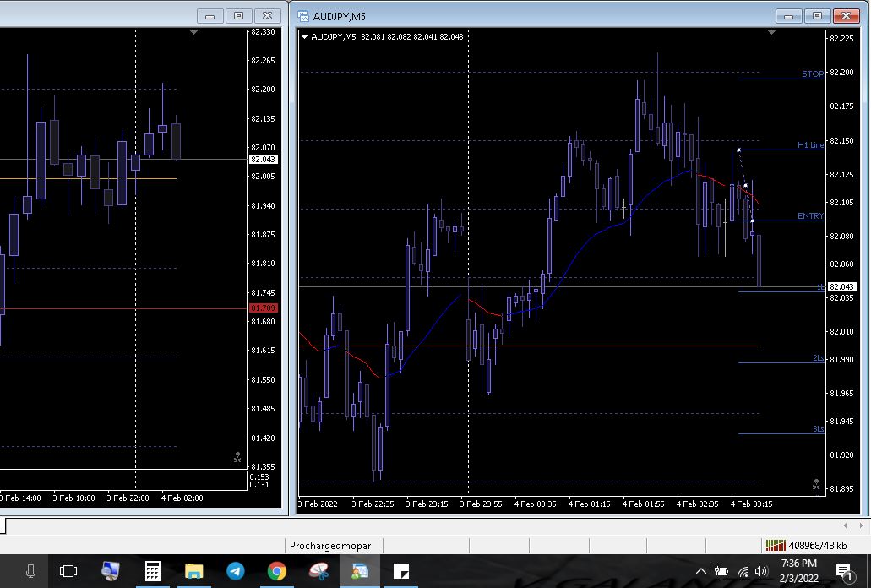
Task: Open the Snipping Tool taskbar icon
Action: (x=318, y=571)
